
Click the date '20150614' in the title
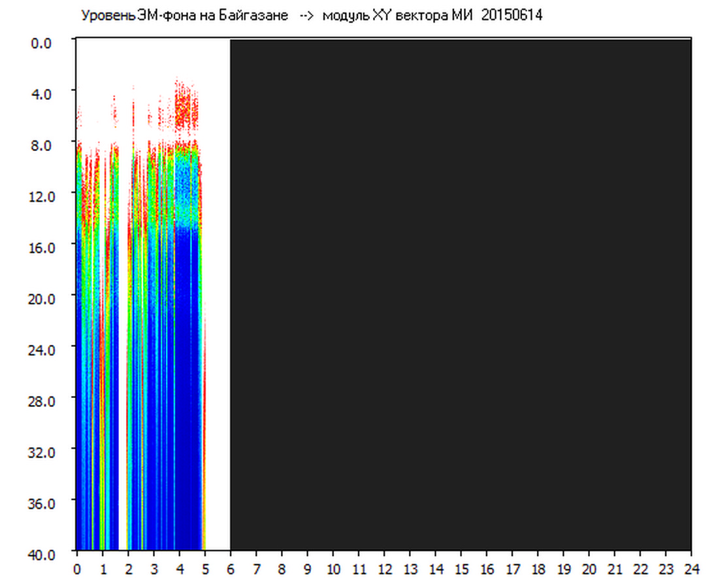[512, 15]
